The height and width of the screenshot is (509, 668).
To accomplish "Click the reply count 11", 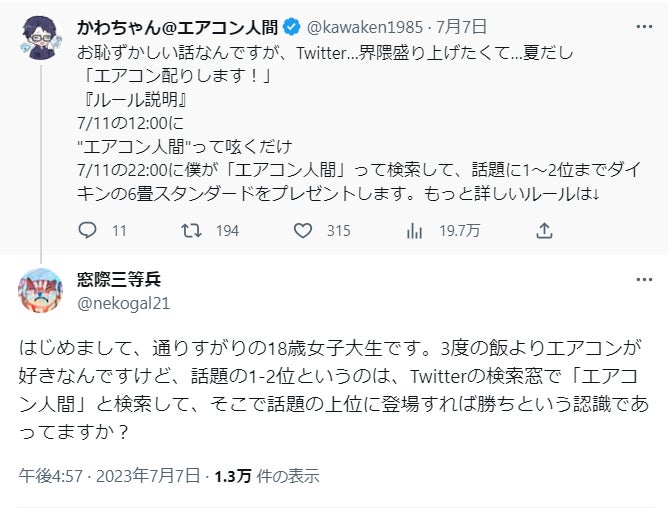I will (119, 231).
